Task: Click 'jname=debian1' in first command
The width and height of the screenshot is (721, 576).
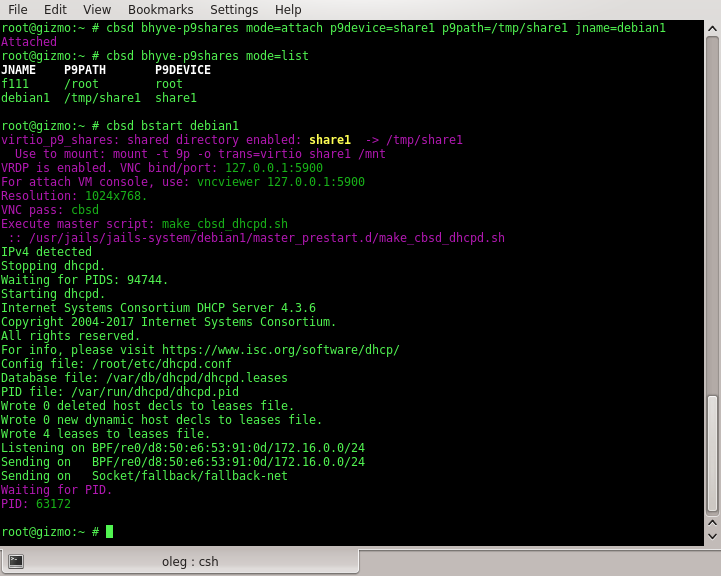Action: tap(620, 28)
